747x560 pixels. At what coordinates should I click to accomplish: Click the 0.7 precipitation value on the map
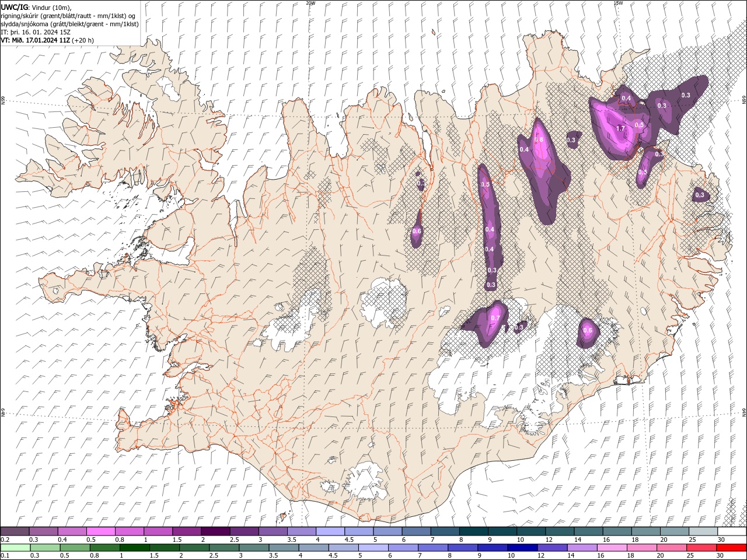pyautogui.click(x=495, y=318)
